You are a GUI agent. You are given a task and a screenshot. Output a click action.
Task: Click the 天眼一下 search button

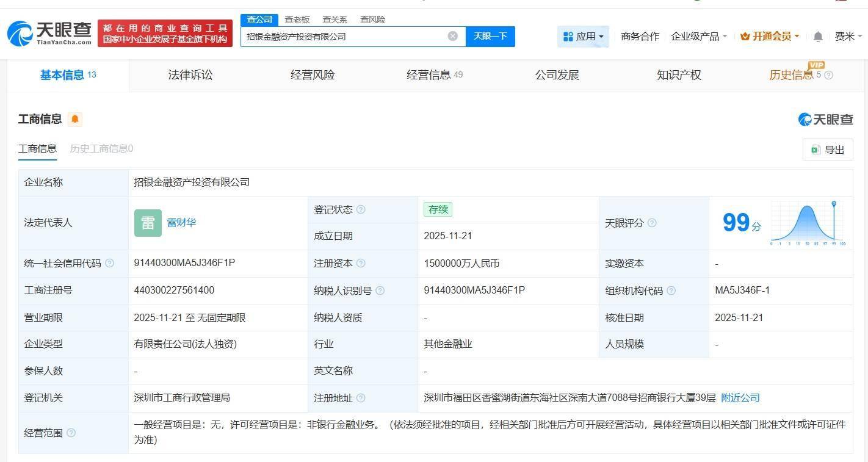[x=490, y=36]
